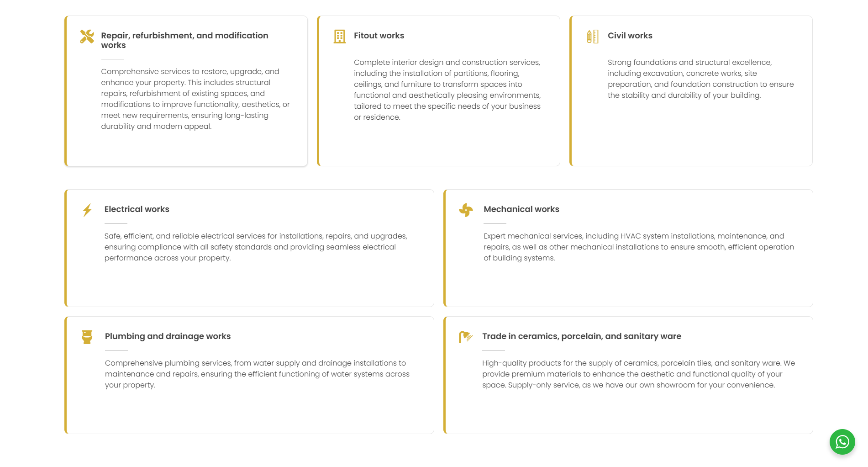Click the building icon beside Fitout works

[x=340, y=37]
